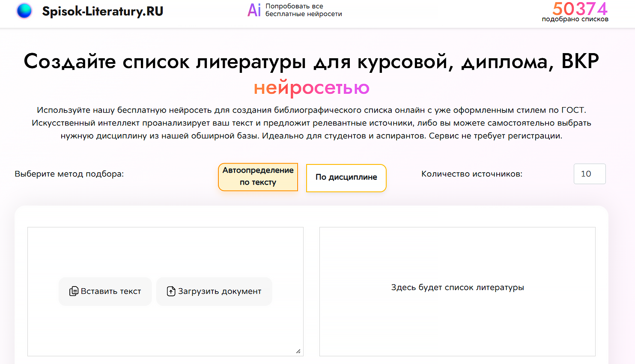This screenshot has width=635, height=364.
Task: Switch to По дисциплине selection mode
Action: click(346, 178)
